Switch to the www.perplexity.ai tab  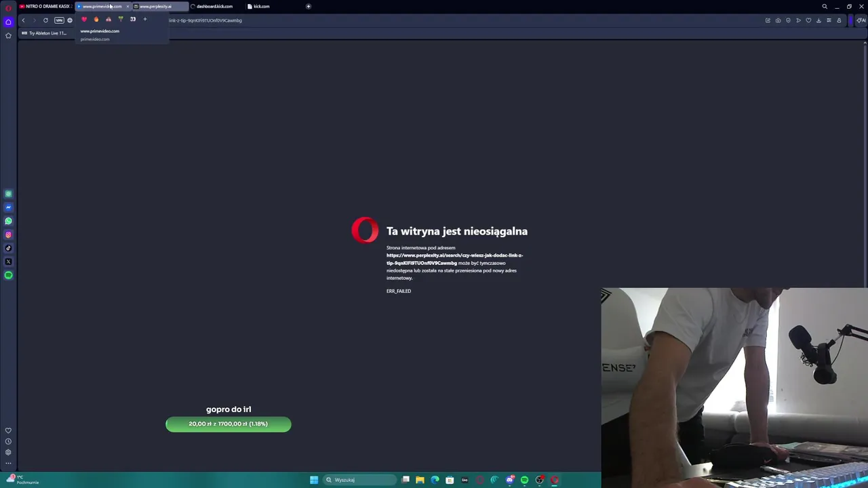pyautogui.click(x=160, y=6)
